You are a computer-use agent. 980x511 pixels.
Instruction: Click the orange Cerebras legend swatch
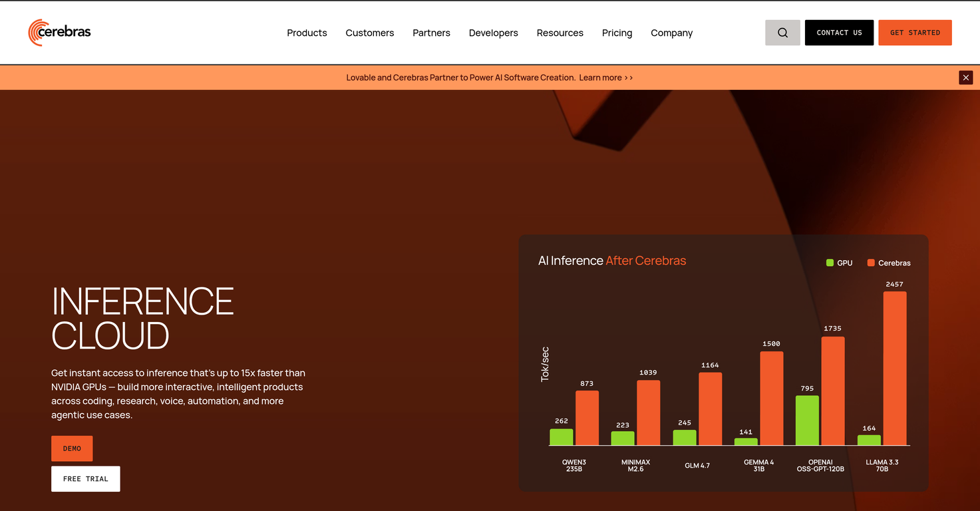point(871,263)
